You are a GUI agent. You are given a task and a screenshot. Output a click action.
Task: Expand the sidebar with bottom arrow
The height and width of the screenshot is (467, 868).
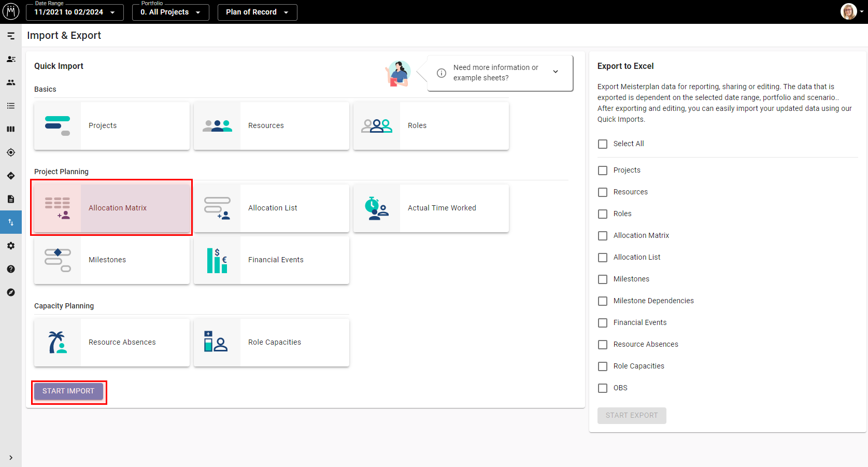coord(11,458)
